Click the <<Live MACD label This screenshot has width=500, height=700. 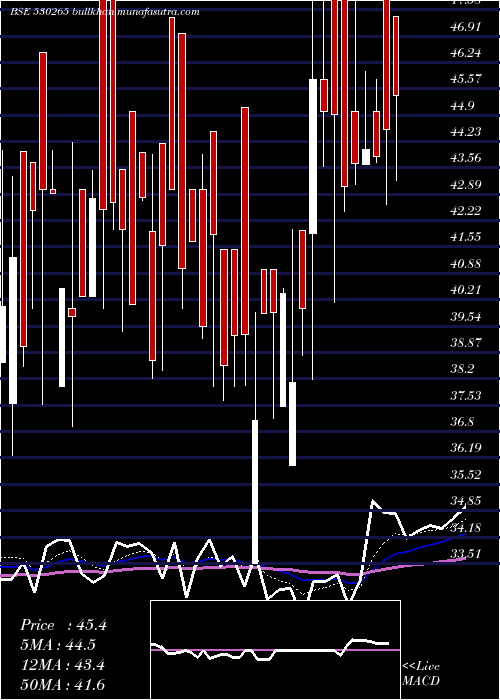coord(421,673)
